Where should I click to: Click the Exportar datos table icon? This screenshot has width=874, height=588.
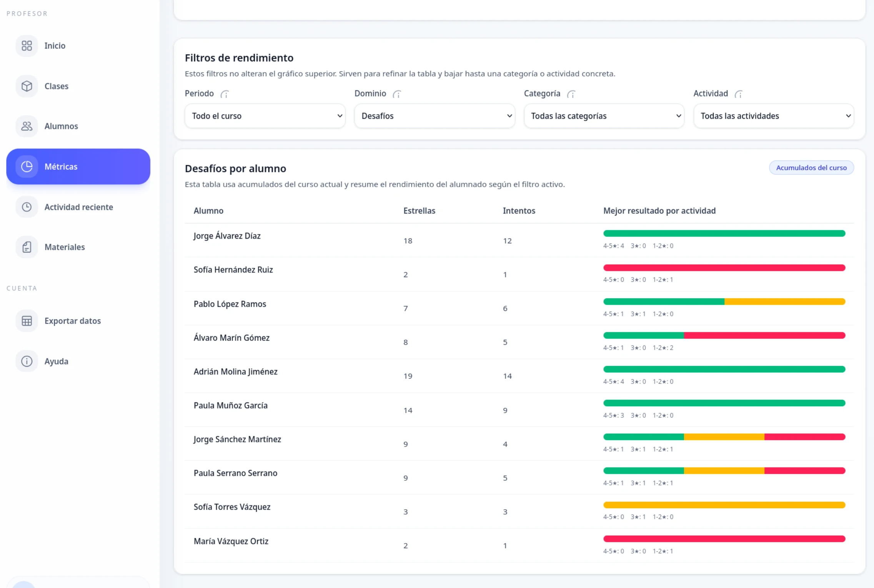[x=27, y=321]
